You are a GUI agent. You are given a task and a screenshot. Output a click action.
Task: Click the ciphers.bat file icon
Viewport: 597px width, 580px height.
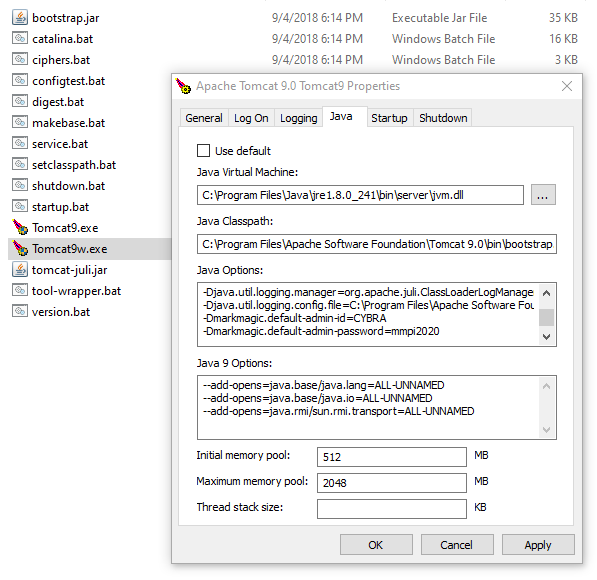click(x=20, y=59)
